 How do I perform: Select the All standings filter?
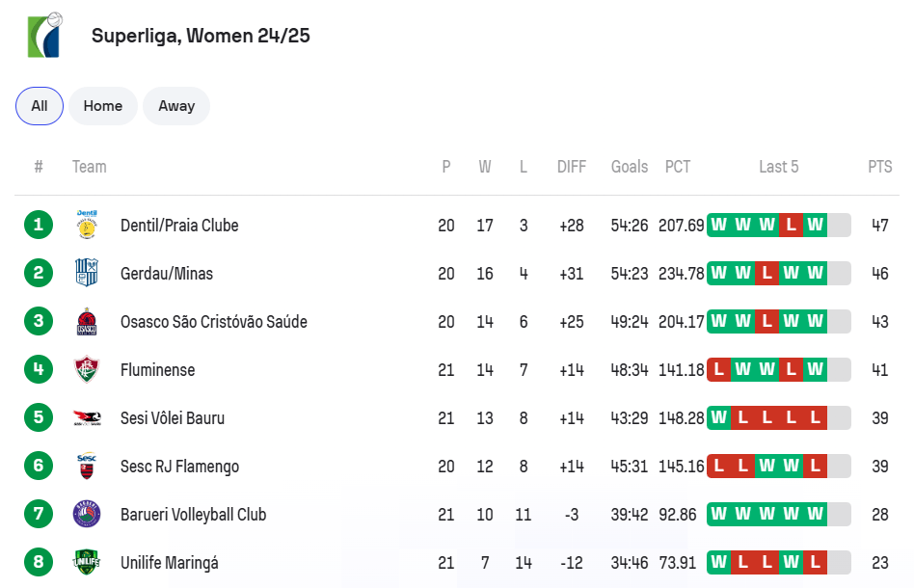click(40, 106)
